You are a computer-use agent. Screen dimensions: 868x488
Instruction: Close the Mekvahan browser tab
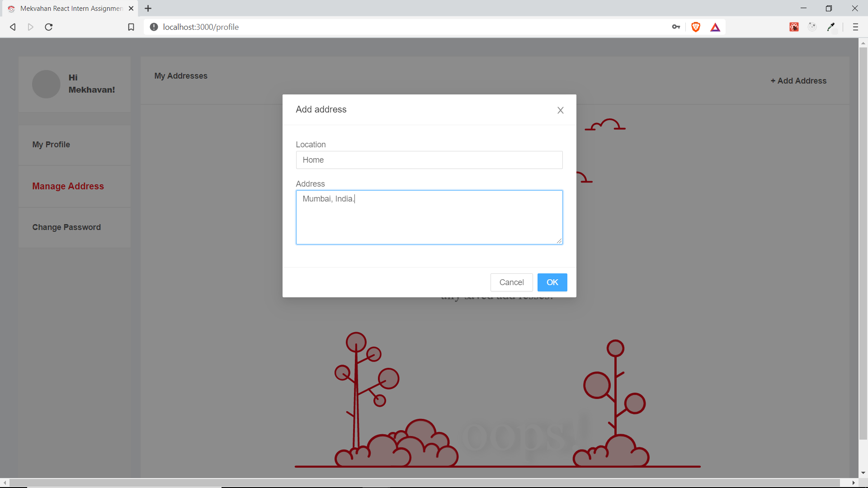(131, 8)
